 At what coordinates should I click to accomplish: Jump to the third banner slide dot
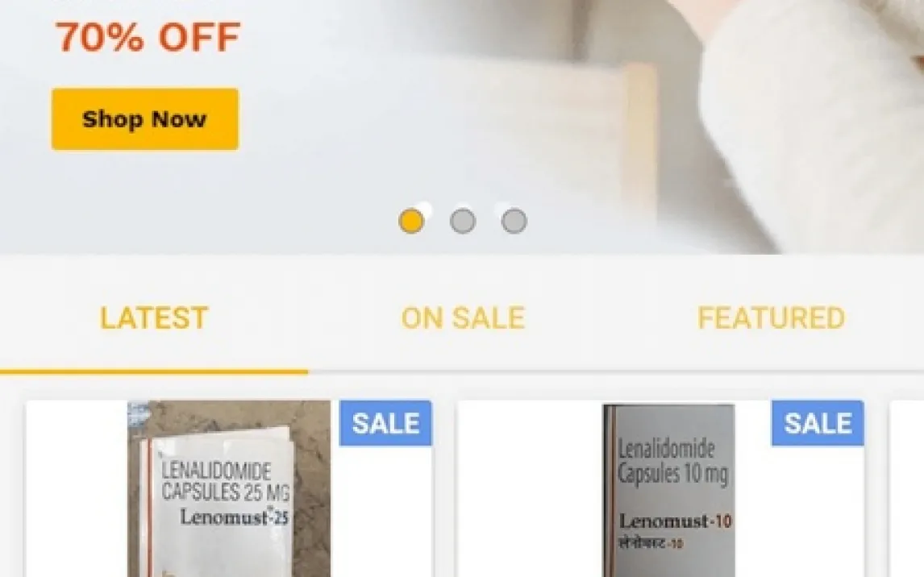(x=514, y=222)
